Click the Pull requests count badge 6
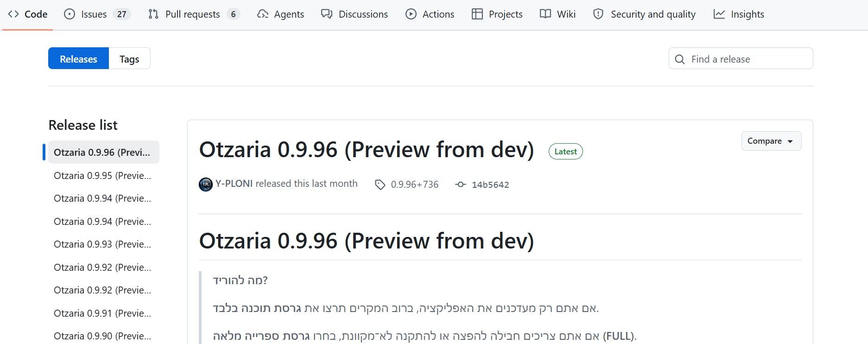868x344 pixels. coord(233,14)
